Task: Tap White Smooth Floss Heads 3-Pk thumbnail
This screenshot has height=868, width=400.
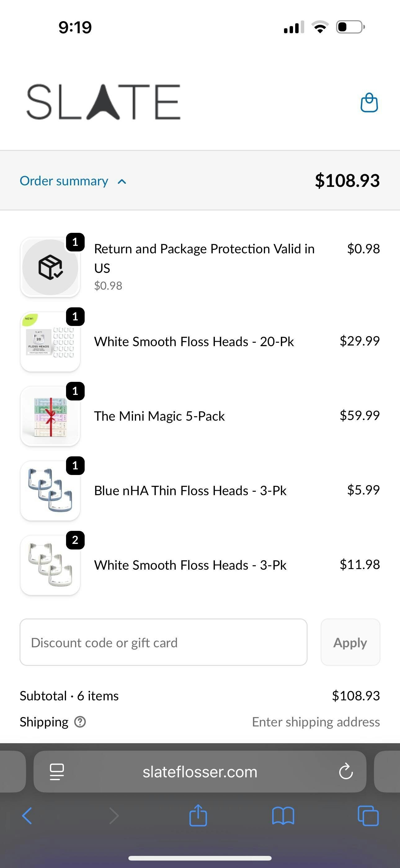Action: (50, 565)
